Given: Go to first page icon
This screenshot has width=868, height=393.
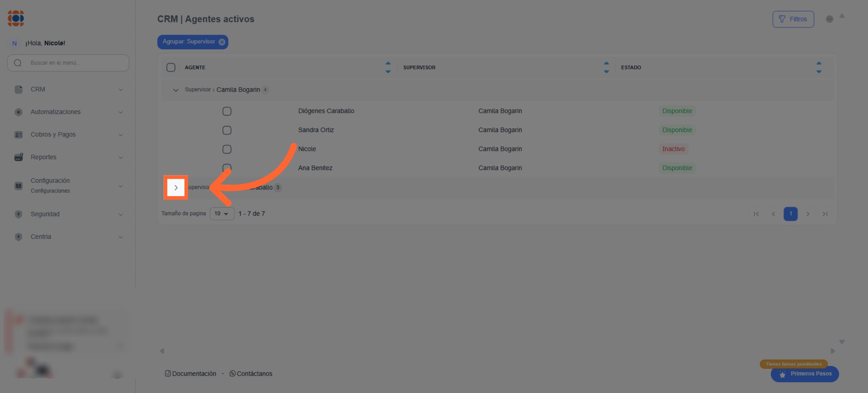Looking at the screenshot, I should [x=756, y=214].
